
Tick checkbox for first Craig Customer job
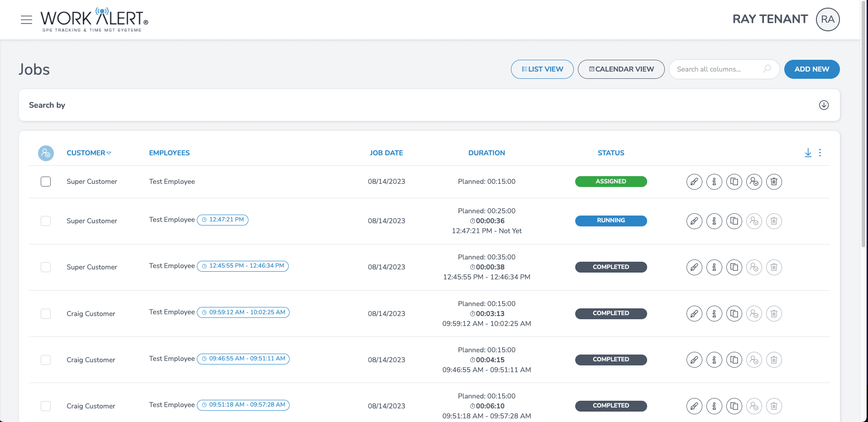coord(46,314)
